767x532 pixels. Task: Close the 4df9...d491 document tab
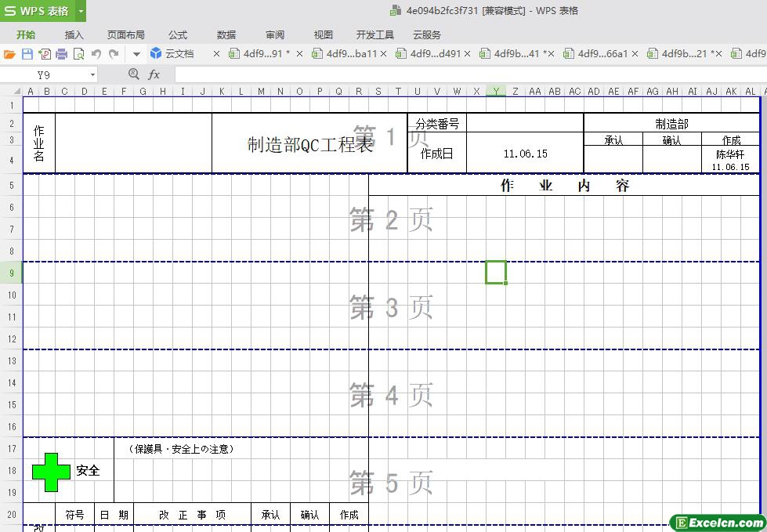click(468, 54)
